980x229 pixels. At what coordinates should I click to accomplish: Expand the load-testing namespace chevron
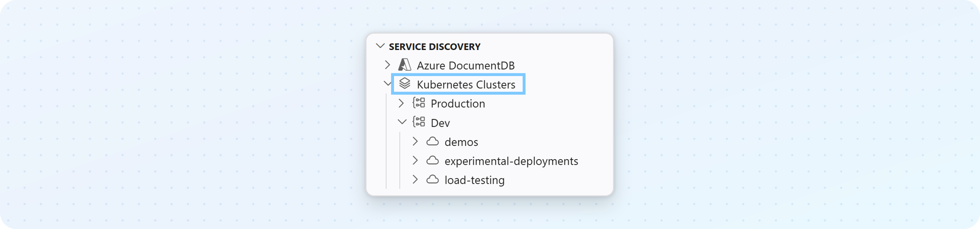coord(415,180)
